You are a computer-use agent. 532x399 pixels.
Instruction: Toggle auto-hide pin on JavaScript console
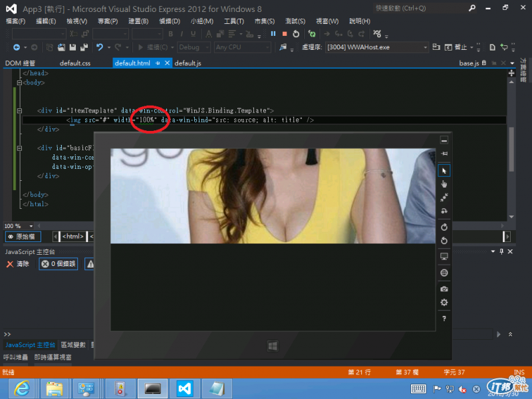pyautogui.click(x=501, y=251)
